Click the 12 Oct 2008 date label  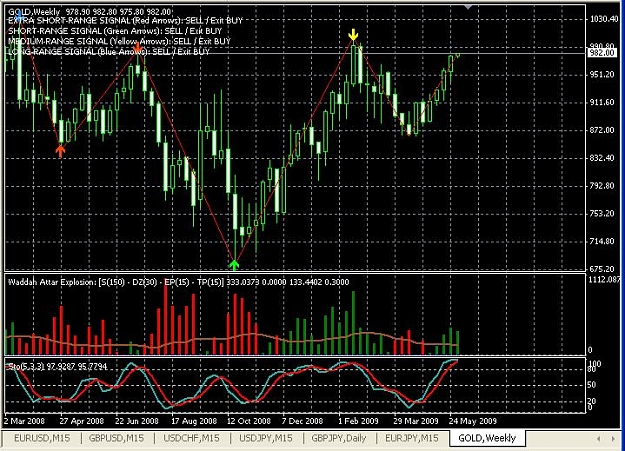pyautogui.click(x=249, y=421)
